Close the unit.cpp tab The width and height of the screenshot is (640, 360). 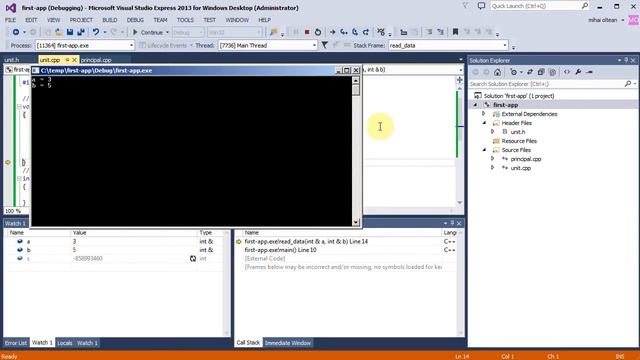click(x=74, y=60)
